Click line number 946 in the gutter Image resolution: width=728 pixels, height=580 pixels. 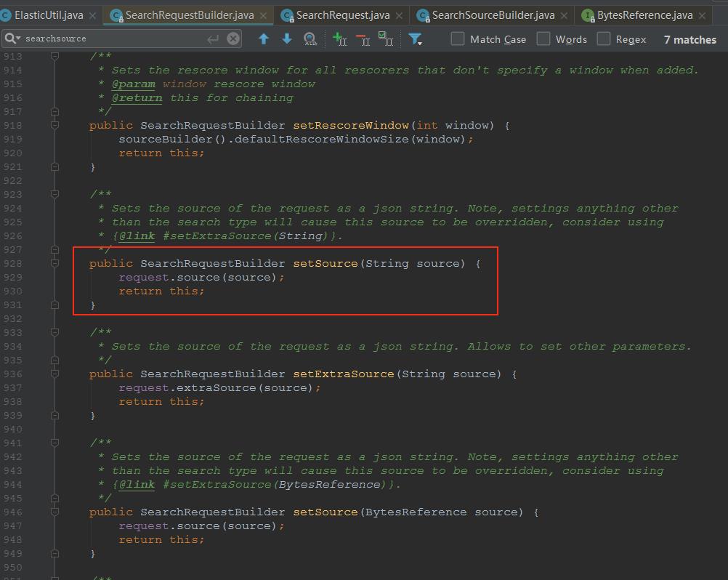pyautogui.click(x=12, y=512)
